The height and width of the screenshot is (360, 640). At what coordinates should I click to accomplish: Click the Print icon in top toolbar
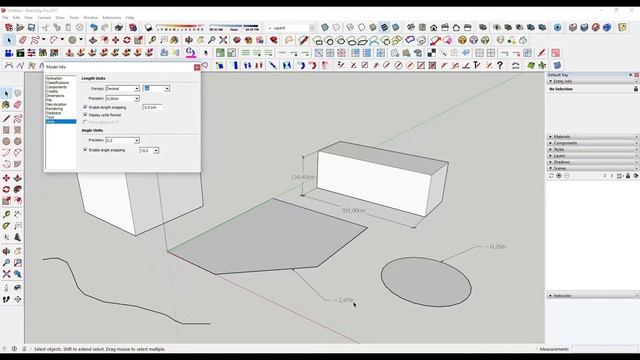coord(119,28)
